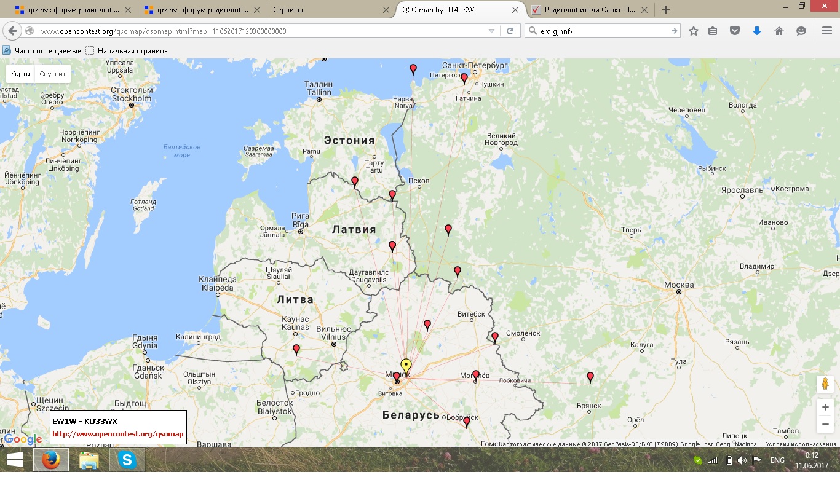Go to the Firefox home page icon

[x=779, y=31]
